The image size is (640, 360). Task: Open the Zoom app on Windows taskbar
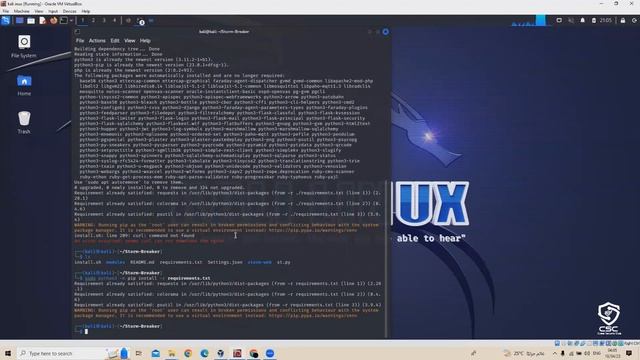[x=270, y=353]
